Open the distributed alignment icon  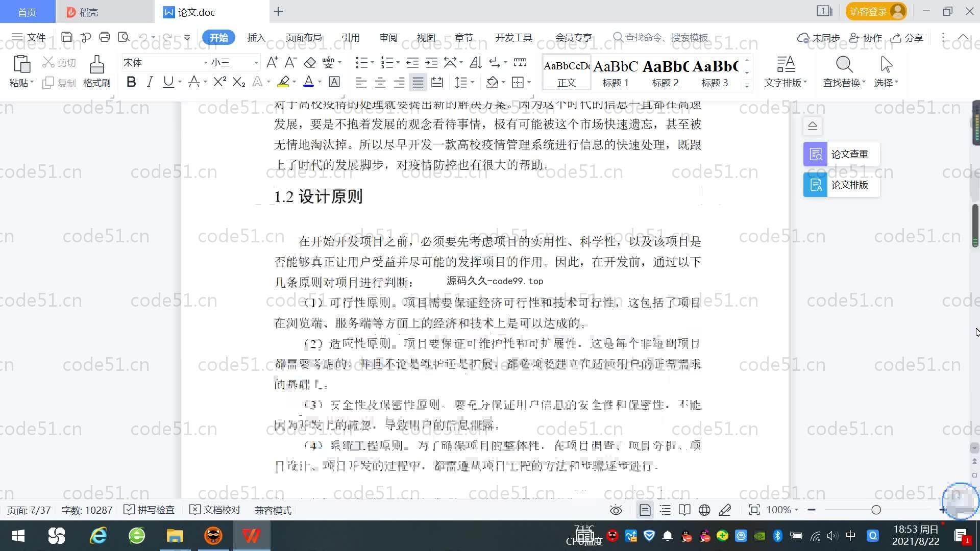437,82
